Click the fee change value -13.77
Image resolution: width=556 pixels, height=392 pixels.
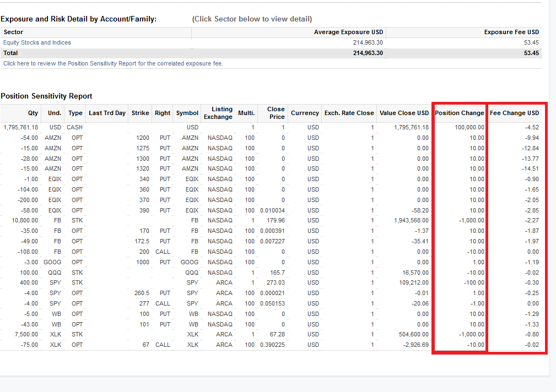click(x=530, y=159)
